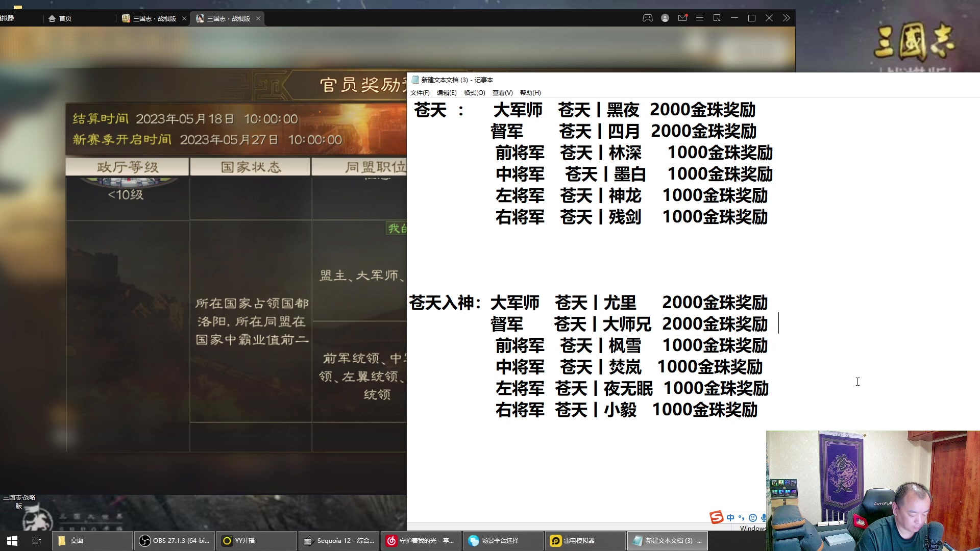Open the emulator hamburger menu
The width and height of the screenshot is (980, 551).
pyautogui.click(x=700, y=18)
